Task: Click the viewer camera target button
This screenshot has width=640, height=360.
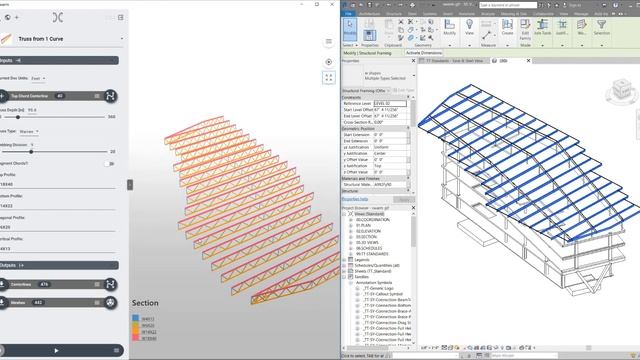Action: [329, 62]
